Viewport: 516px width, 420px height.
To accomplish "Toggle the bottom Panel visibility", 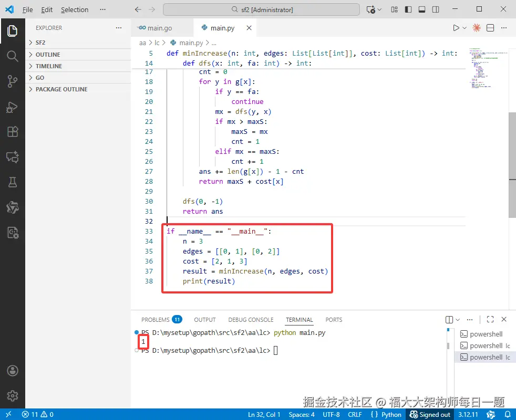I will click(x=422, y=9).
